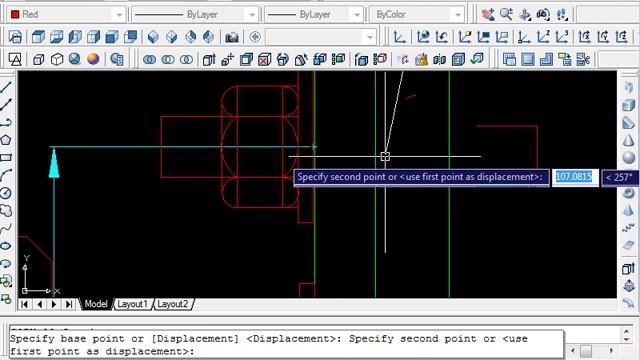Switch to the Model tab

96,304
